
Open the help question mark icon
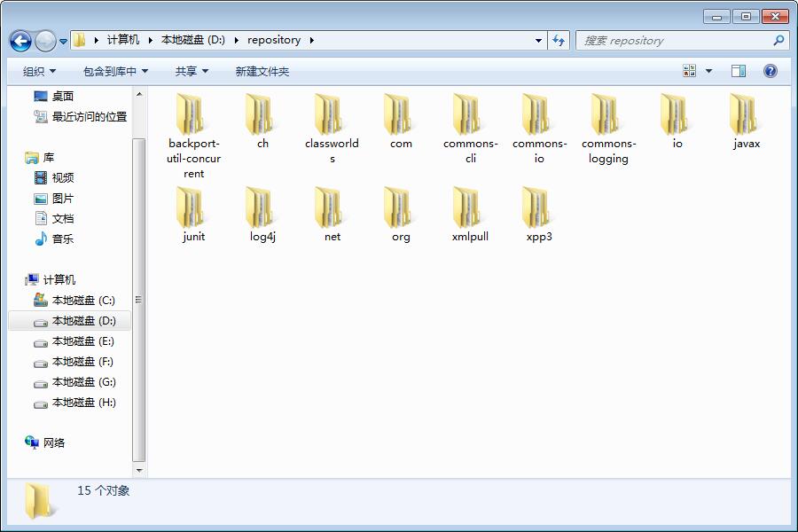click(x=771, y=71)
